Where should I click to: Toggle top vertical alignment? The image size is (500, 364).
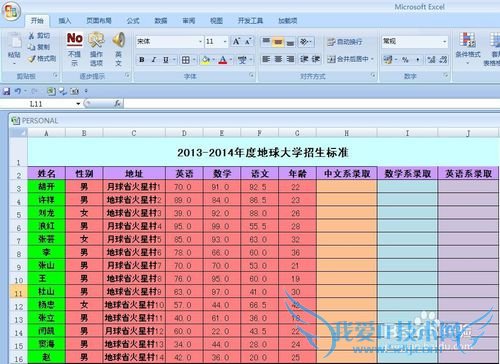coord(266,41)
